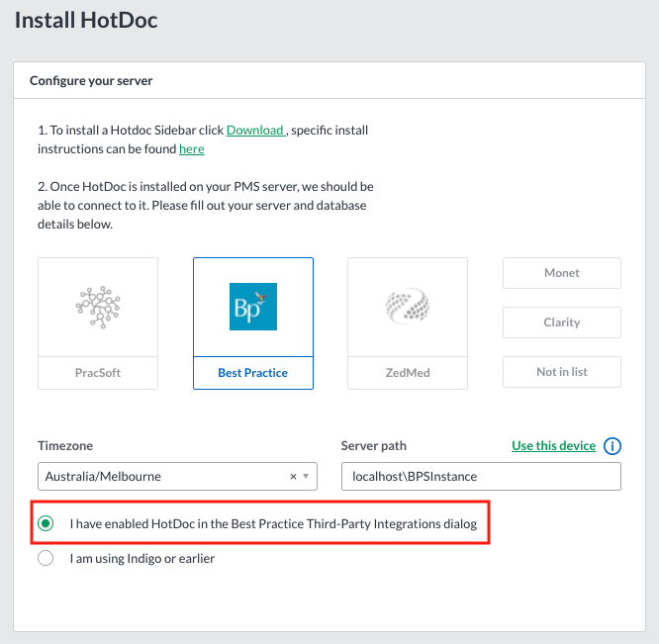
Task: Open the Timezone dropdown arrow
Action: click(306, 477)
